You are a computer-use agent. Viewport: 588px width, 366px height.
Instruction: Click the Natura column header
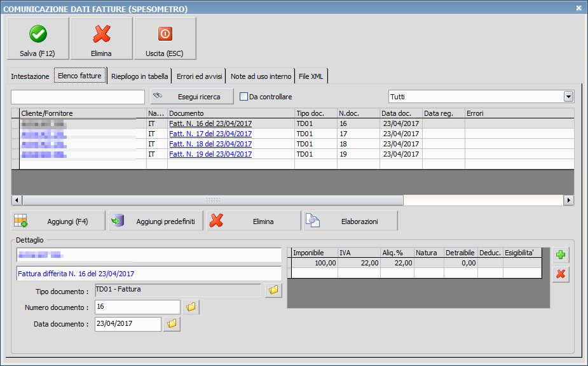click(x=429, y=253)
